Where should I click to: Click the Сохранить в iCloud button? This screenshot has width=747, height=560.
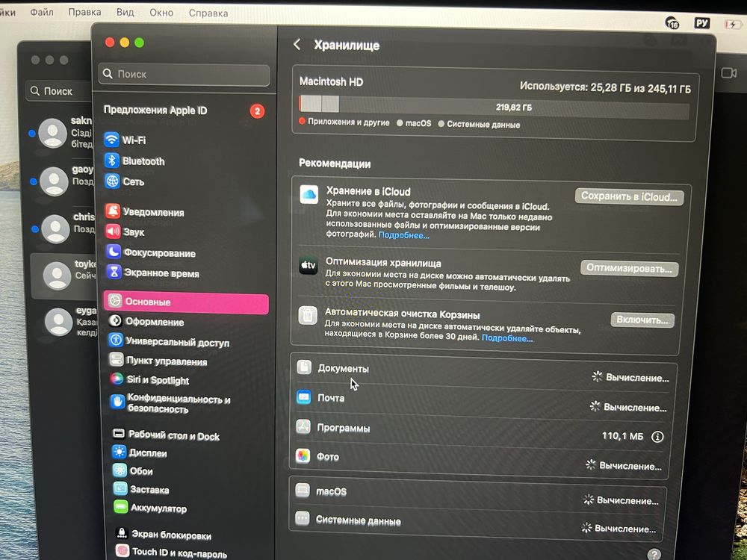coord(629,196)
